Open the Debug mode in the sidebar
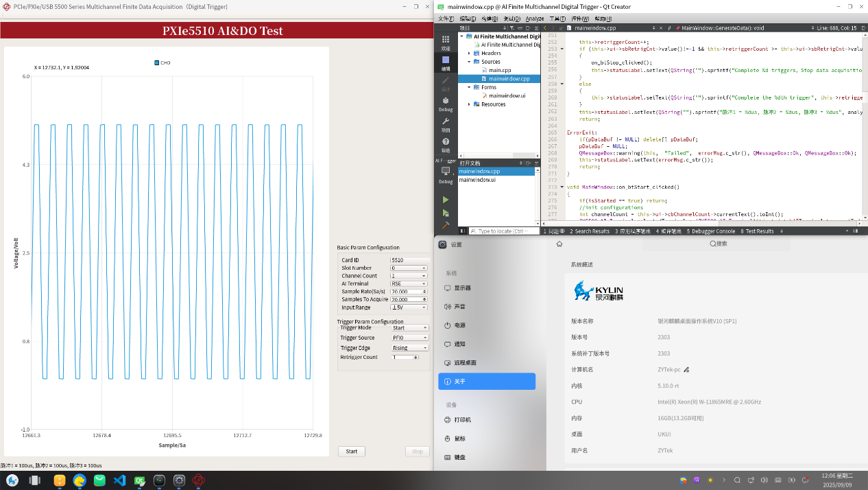This screenshot has height=490, width=868. [446, 104]
